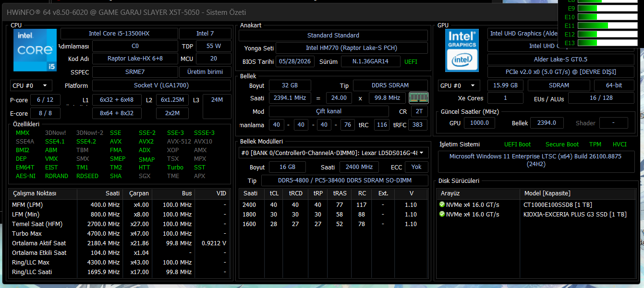Click the E13 core usage bar
Image resolution: width=644 pixels, height=288 pixels.
pyautogui.click(x=607, y=43)
